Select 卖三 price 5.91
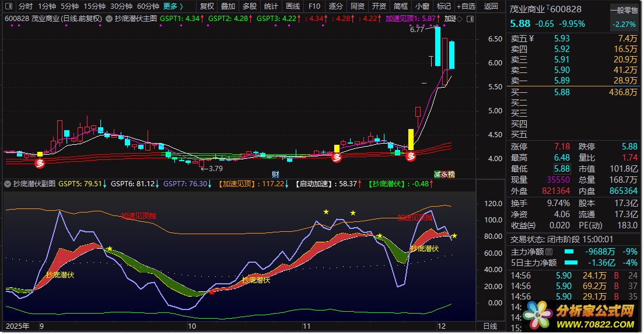The image size is (644, 334). coord(561,60)
